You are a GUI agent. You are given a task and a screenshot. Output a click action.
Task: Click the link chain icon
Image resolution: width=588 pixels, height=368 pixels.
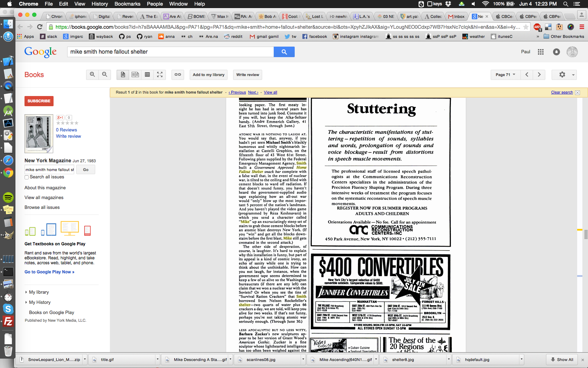(178, 75)
